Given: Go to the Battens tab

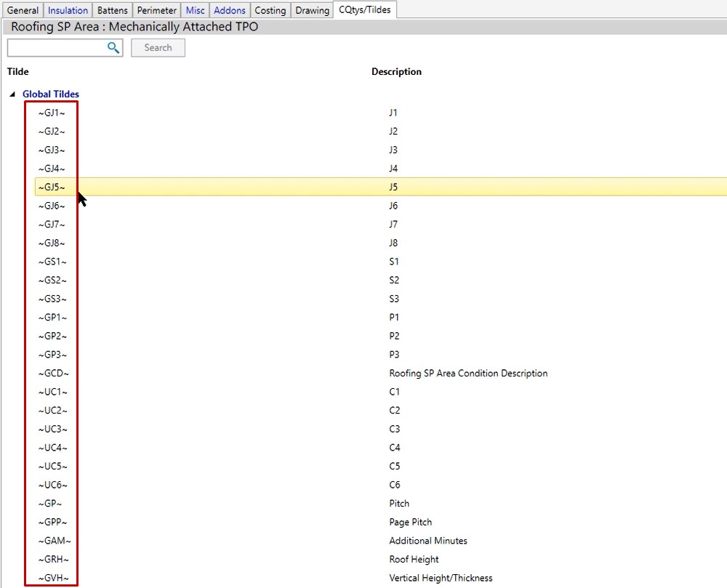Looking at the screenshot, I should click(113, 10).
